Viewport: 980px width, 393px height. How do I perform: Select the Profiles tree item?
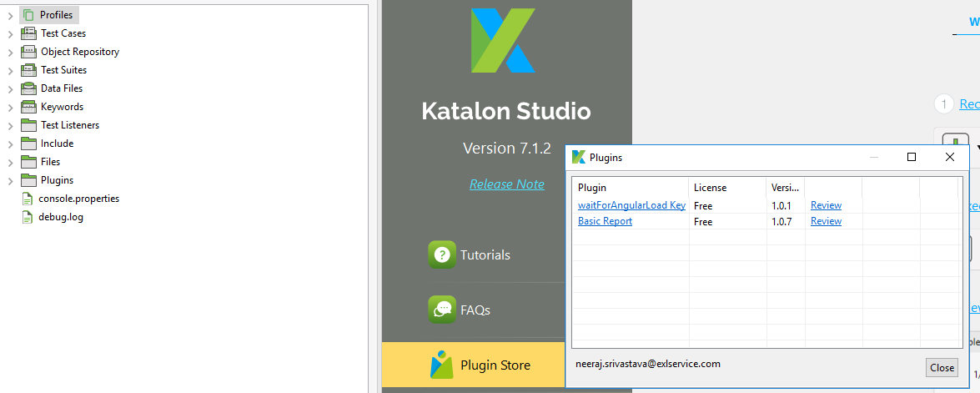(x=56, y=15)
